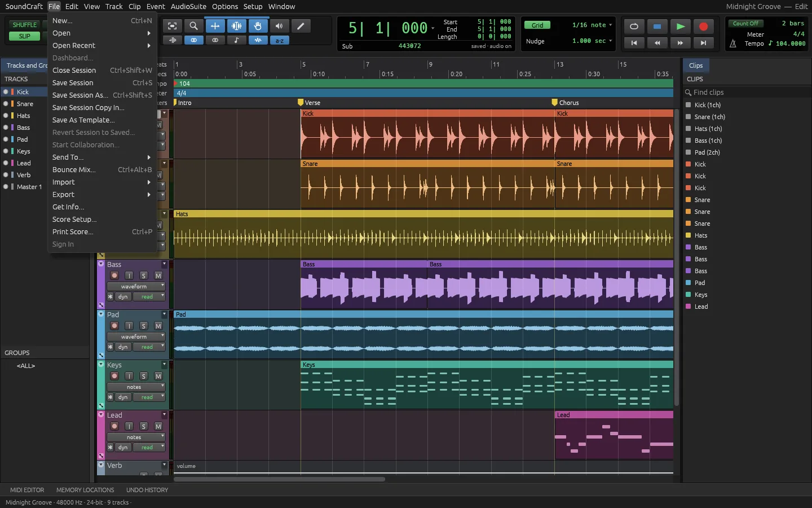
Task: Open Lead track read automation dropdown
Action: pos(149,447)
